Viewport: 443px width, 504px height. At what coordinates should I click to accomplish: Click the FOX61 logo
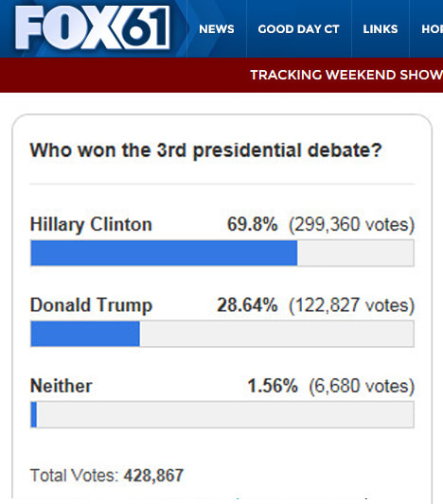(x=93, y=27)
